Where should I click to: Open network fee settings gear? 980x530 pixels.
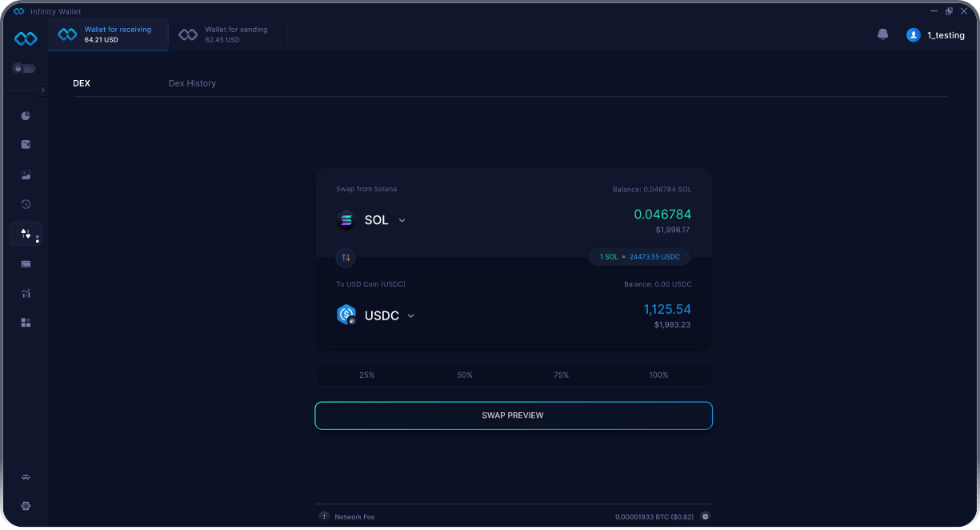point(705,516)
